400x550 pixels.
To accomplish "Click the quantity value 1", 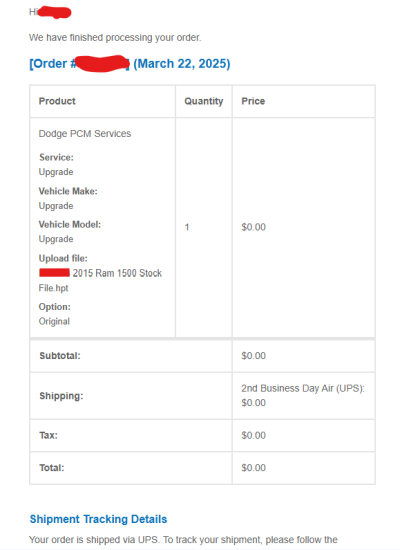I will click(187, 227).
